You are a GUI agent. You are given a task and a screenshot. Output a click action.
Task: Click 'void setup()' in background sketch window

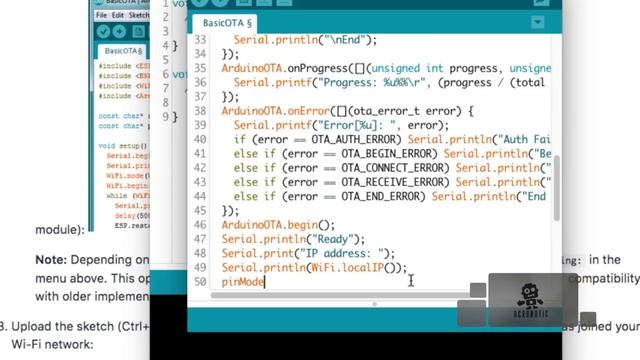(123, 146)
